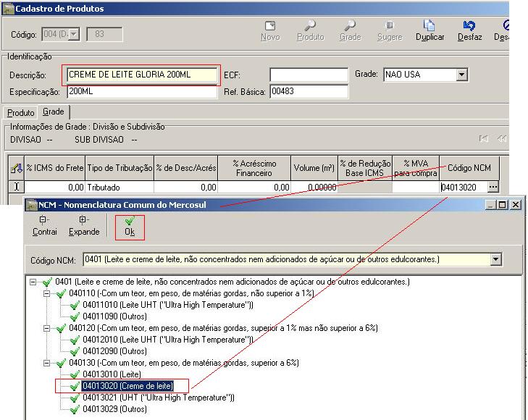Select tree item 04013020 (Creme de leite)
This screenshot has width=528, height=420.
127,386
